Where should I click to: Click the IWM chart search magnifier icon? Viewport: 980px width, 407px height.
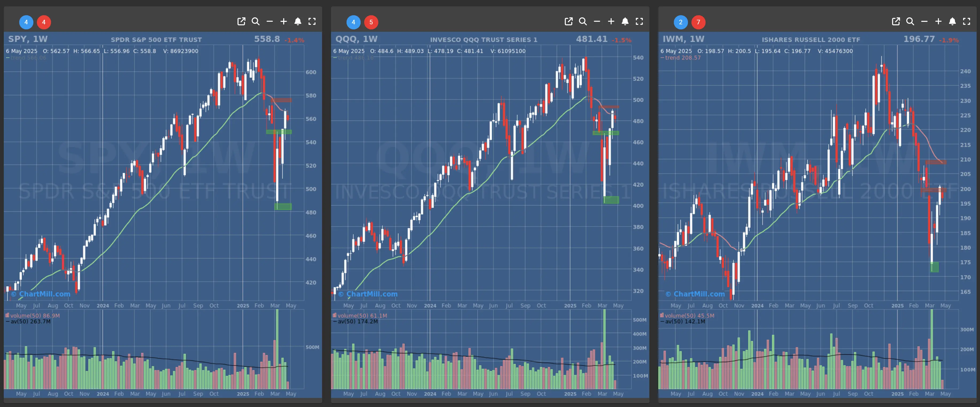(x=910, y=21)
